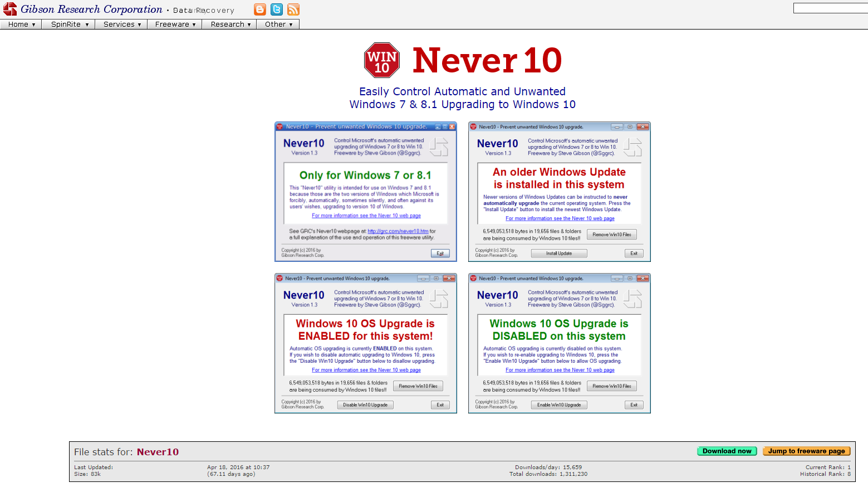868x487 pixels.
Task: Click Enable Win10 Upgrade in the DISABLED screenshot
Action: [558, 405]
